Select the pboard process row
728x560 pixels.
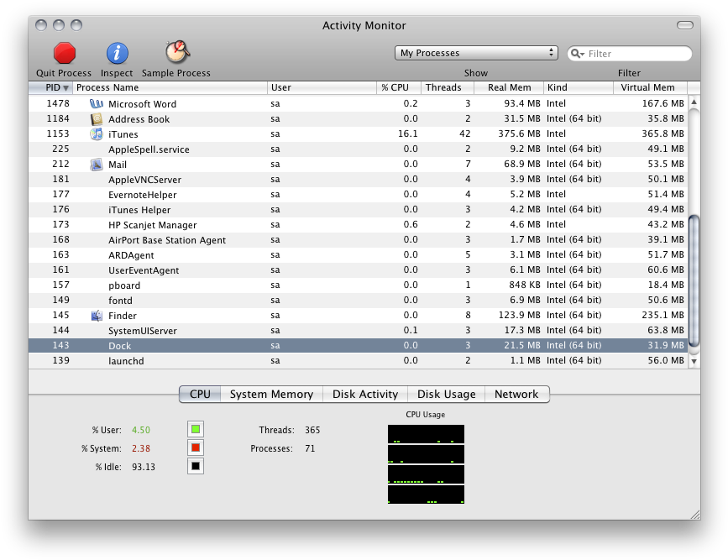[358, 285]
